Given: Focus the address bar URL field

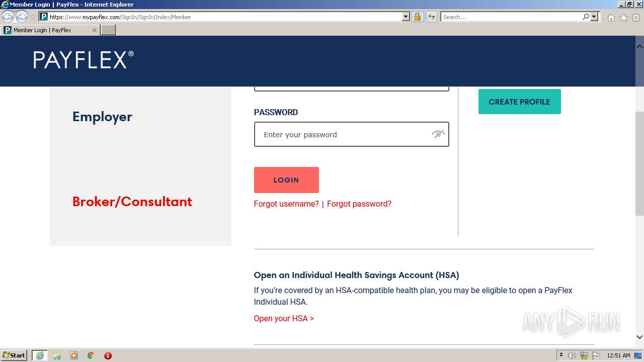Looking at the screenshot, I should click(x=225, y=17).
